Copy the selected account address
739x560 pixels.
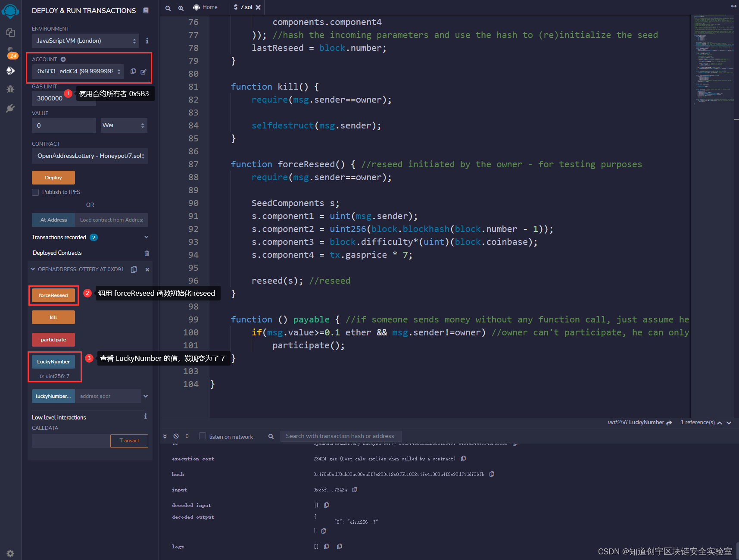point(133,71)
